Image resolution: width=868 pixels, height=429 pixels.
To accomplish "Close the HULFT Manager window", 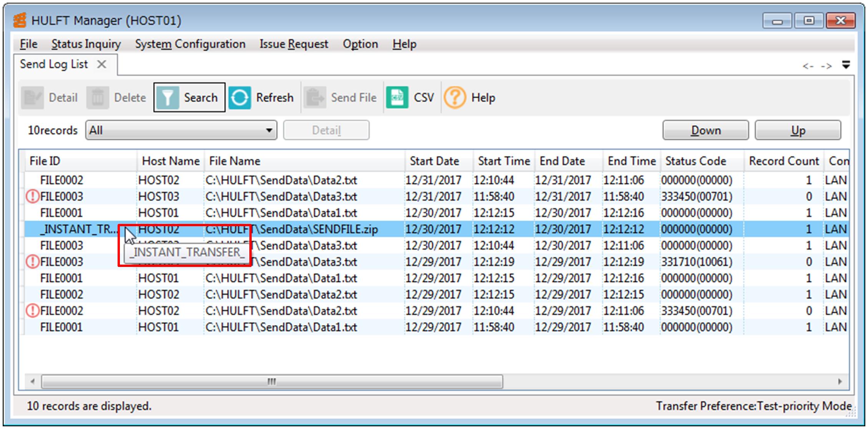I will pyautogui.click(x=840, y=21).
